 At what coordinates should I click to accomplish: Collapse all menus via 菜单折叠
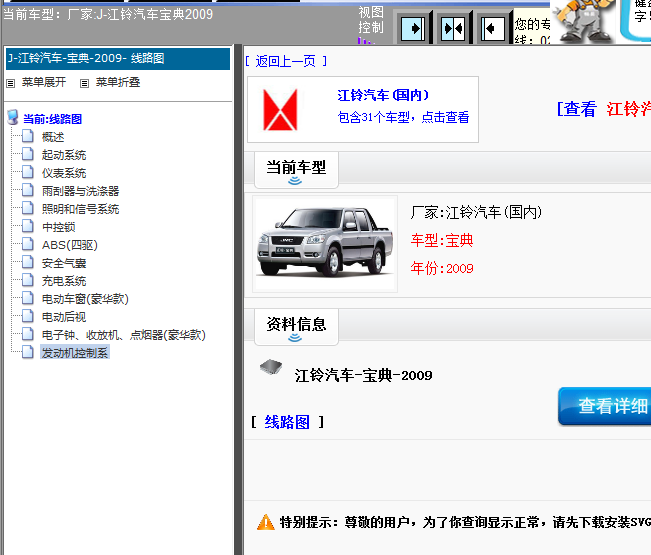[x=118, y=82]
